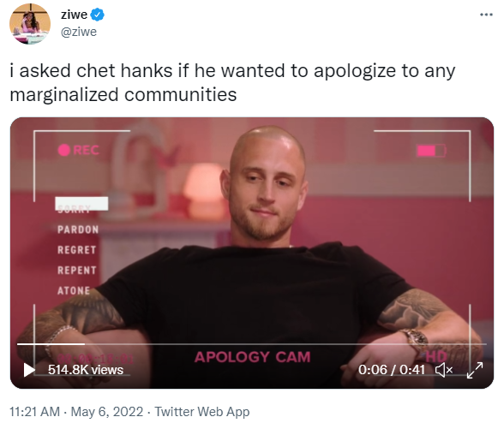Unmute the video with speaker icon
504x429 pixels.
(444, 370)
